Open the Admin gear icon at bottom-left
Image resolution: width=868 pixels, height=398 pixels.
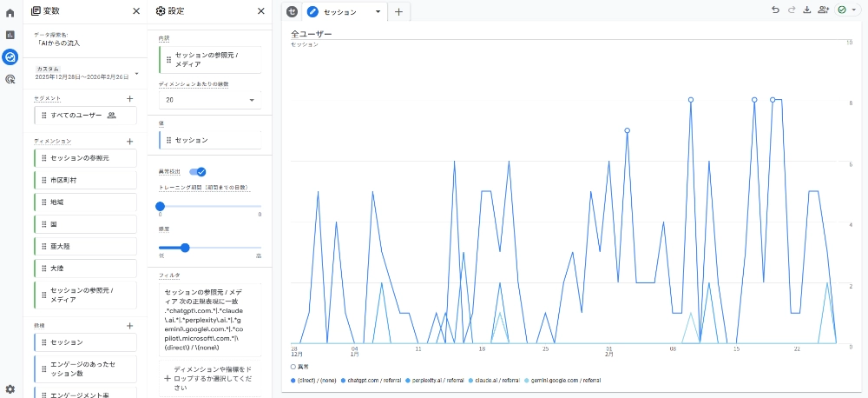(x=10, y=388)
